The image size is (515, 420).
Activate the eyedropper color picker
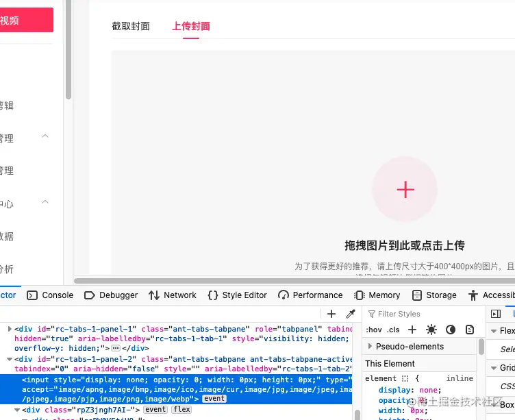(351, 314)
